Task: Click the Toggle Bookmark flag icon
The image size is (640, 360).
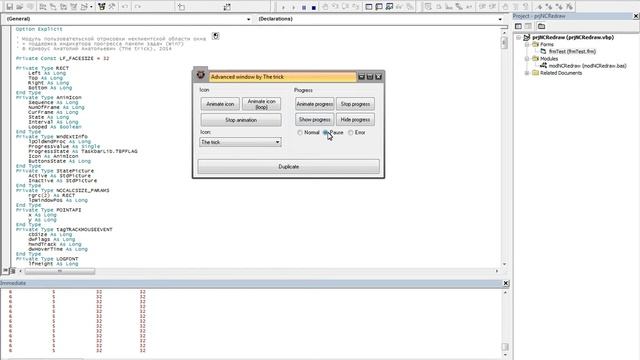Action: (x=539, y=7)
